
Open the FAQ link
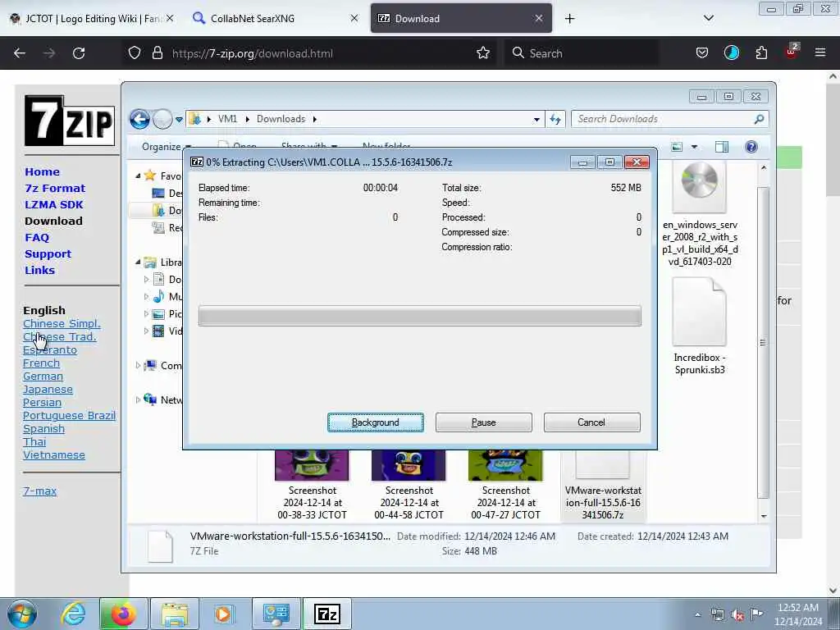click(x=37, y=237)
